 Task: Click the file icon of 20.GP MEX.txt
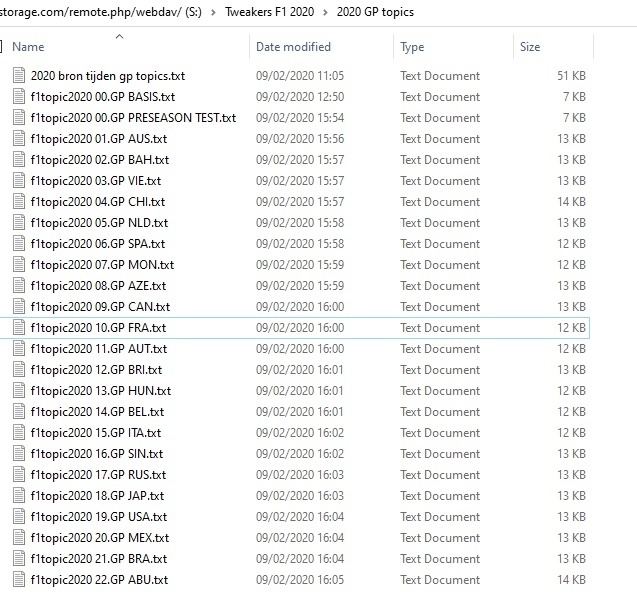pyautogui.click(x=19, y=538)
